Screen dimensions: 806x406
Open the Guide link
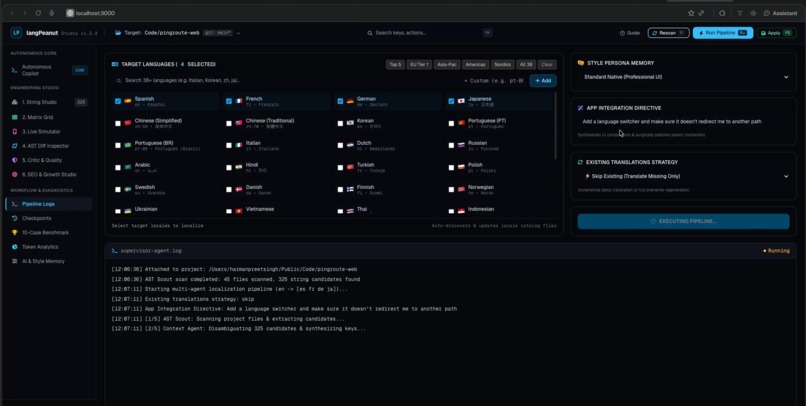pyautogui.click(x=630, y=33)
